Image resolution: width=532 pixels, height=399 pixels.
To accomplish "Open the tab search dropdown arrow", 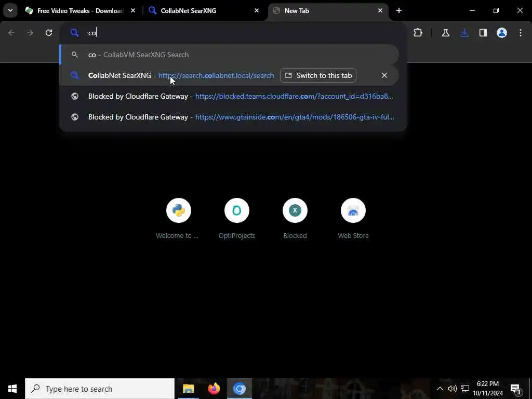I will coord(10,10).
